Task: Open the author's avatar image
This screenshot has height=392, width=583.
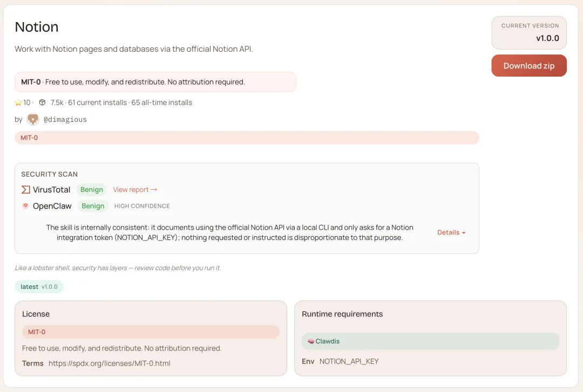Action: coord(33,119)
